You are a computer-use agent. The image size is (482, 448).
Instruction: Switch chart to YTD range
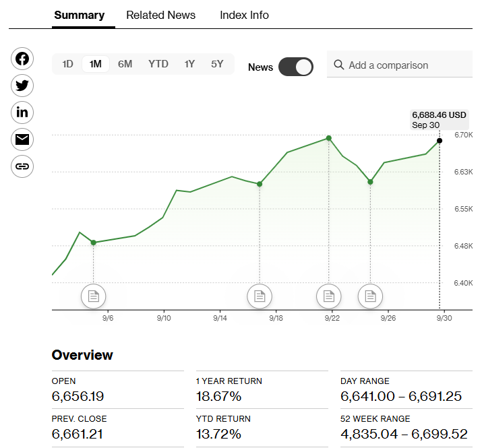pos(158,64)
